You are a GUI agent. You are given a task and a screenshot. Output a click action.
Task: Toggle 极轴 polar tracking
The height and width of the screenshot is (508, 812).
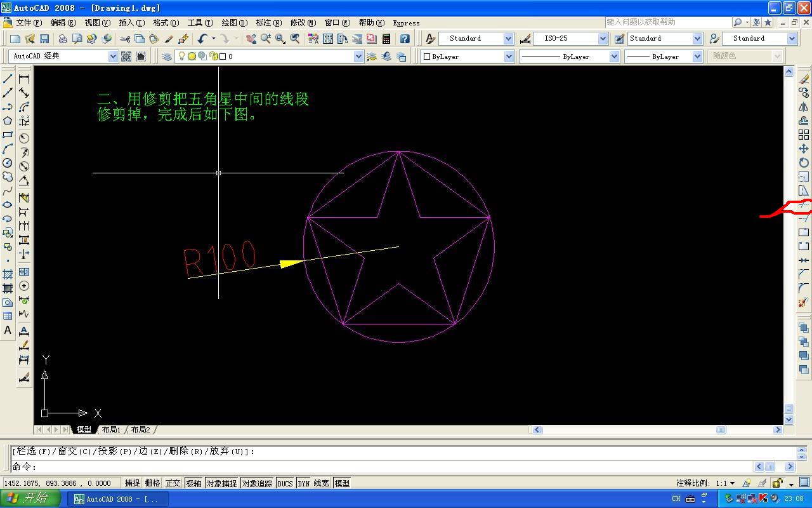193,483
